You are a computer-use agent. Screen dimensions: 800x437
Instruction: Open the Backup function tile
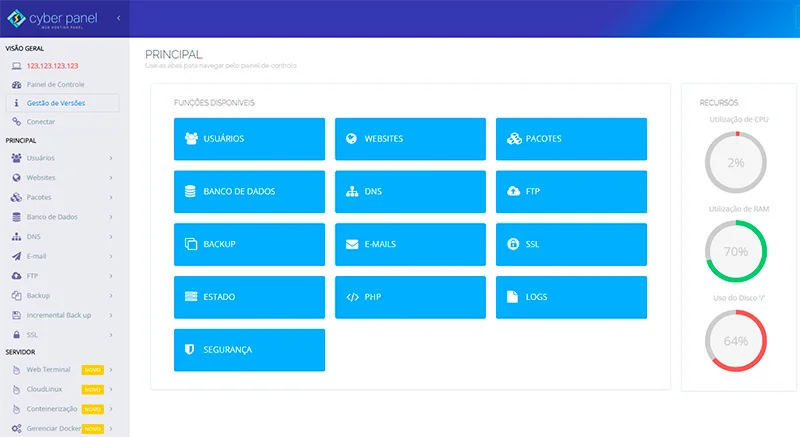249,244
